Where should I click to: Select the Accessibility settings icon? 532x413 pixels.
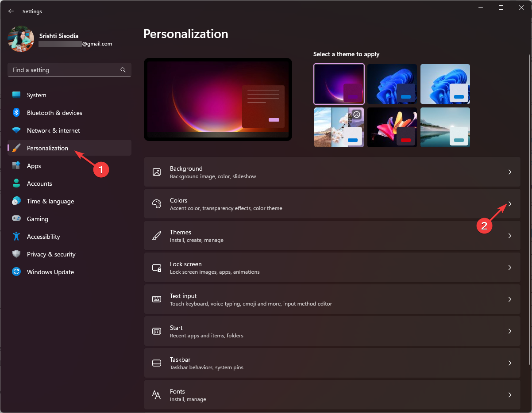point(16,237)
